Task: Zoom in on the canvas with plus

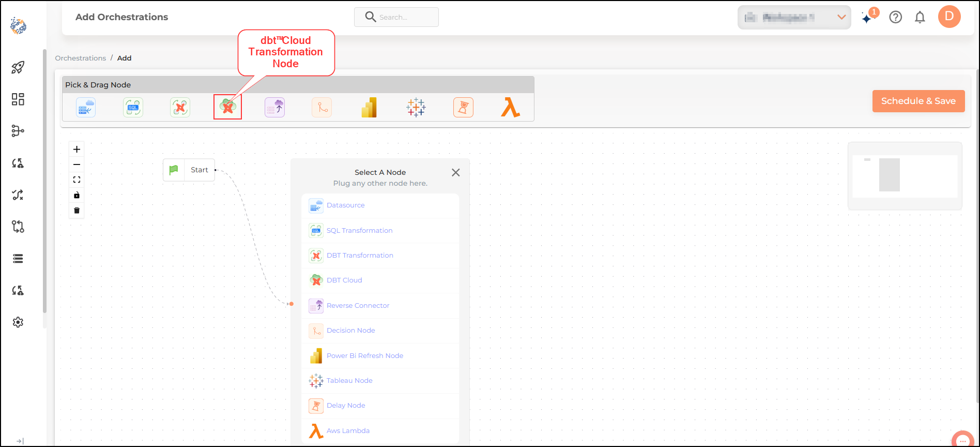Action: coord(76,150)
